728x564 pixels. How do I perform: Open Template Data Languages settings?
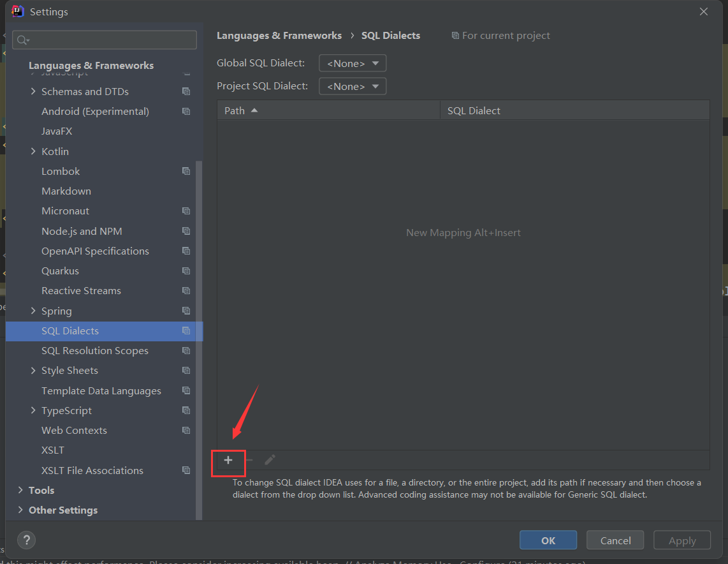click(101, 390)
